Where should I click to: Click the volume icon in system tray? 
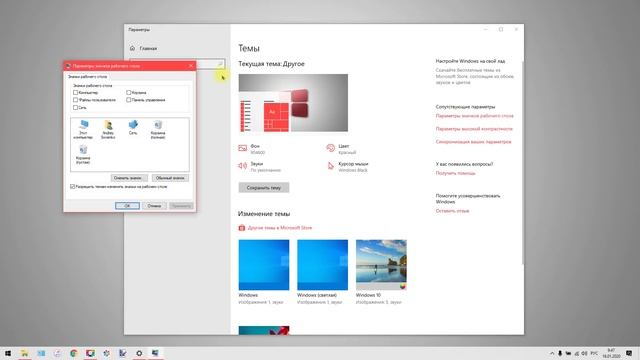(584, 353)
